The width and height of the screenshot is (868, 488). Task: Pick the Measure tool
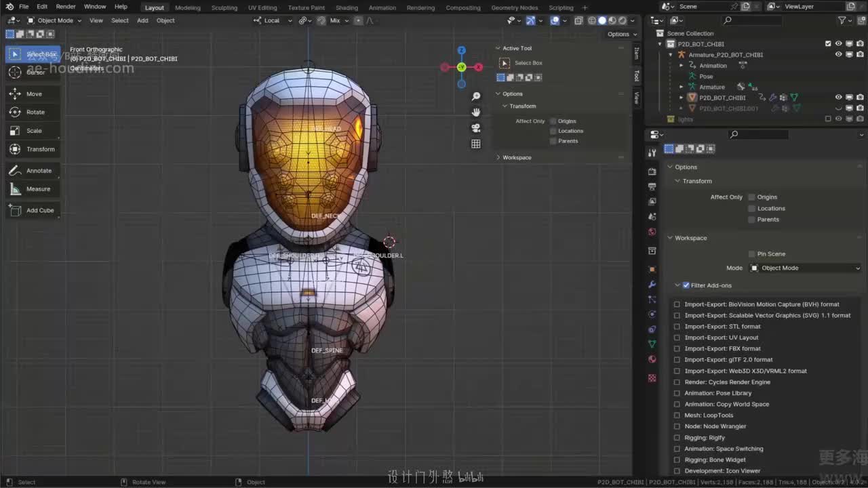click(33, 189)
